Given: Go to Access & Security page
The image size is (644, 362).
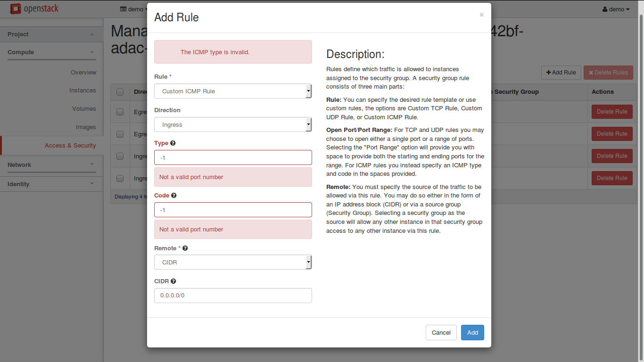Looking at the screenshot, I should [x=70, y=146].
